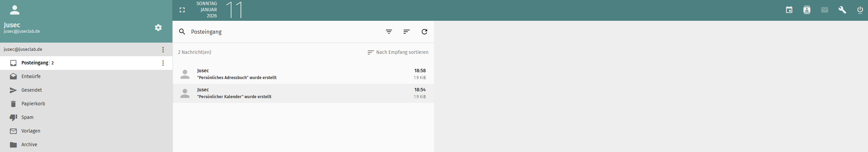Viewport: 868px width, 152px height.
Task: Click the power logout icon
Action: click(x=860, y=10)
